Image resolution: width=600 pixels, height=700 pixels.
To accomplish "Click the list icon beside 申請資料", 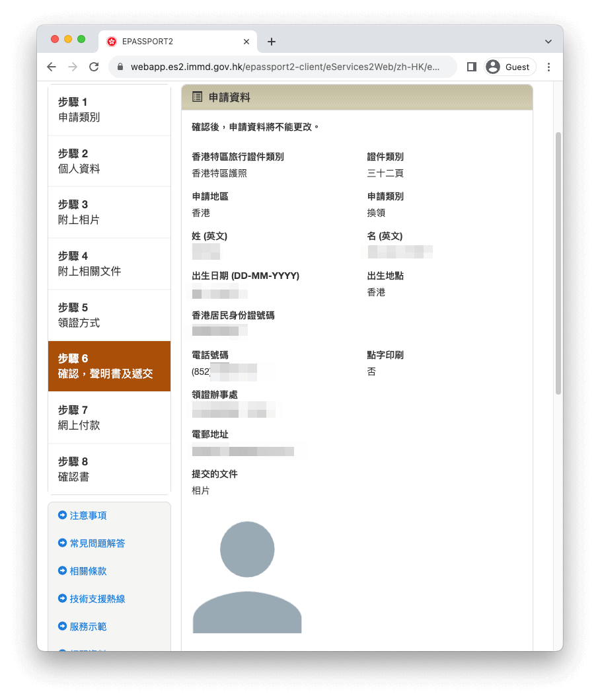I will 198,97.
